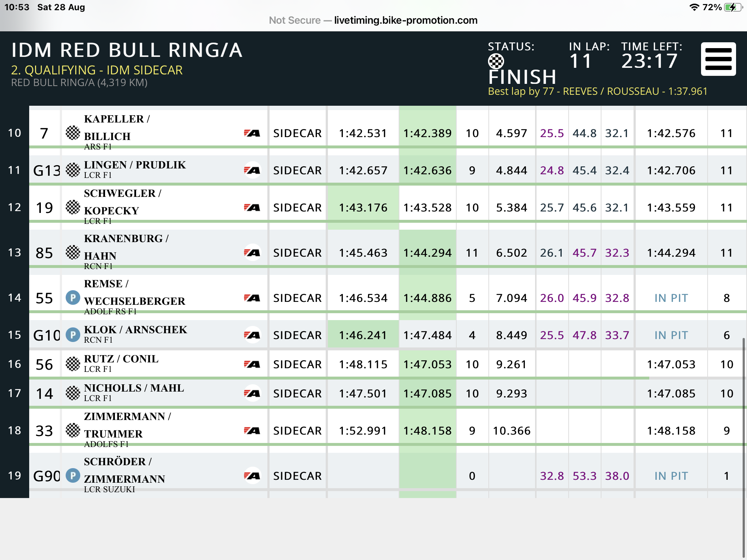747x560 pixels.
Task: Click gap value 4.597 in KAPELLER row
Action: (x=511, y=133)
